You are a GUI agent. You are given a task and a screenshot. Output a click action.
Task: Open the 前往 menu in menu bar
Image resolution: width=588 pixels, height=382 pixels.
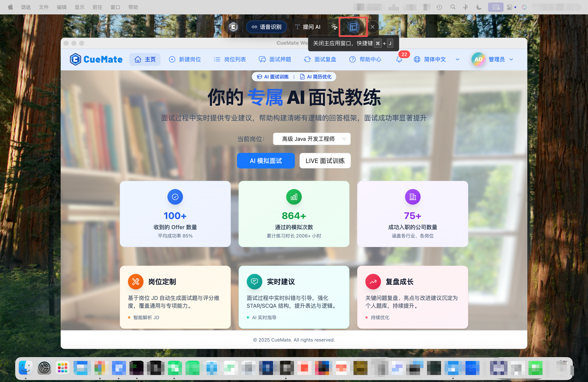tap(97, 7)
